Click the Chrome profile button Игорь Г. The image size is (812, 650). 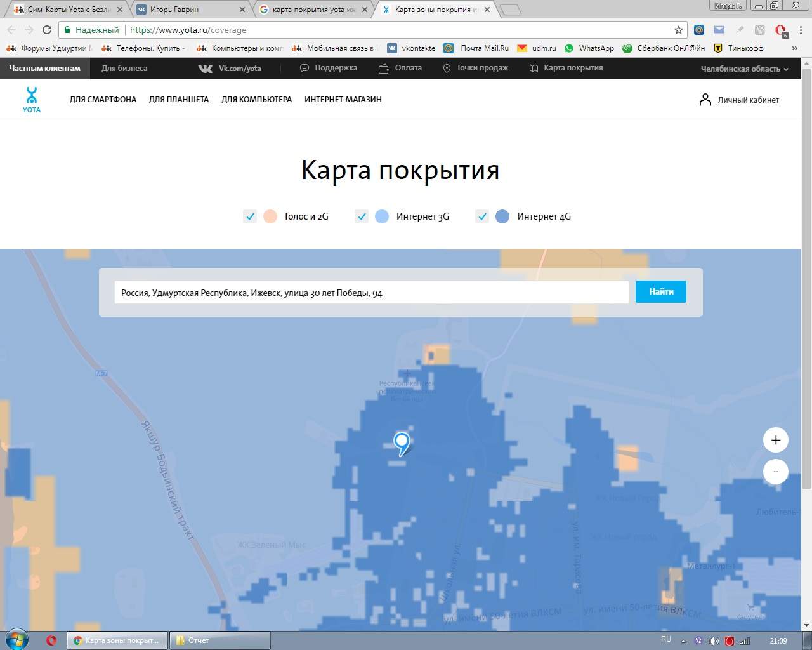click(728, 6)
